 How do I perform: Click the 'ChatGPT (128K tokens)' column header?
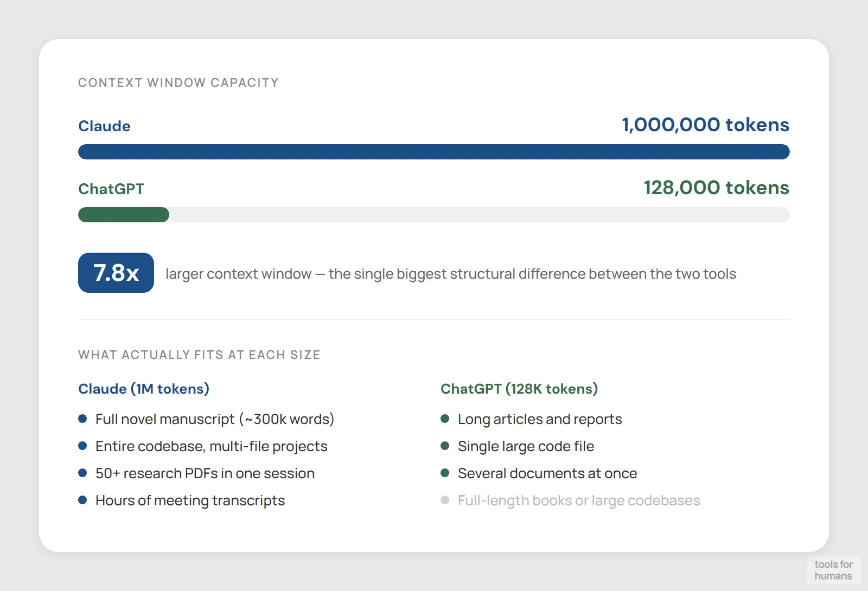click(x=519, y=388)
